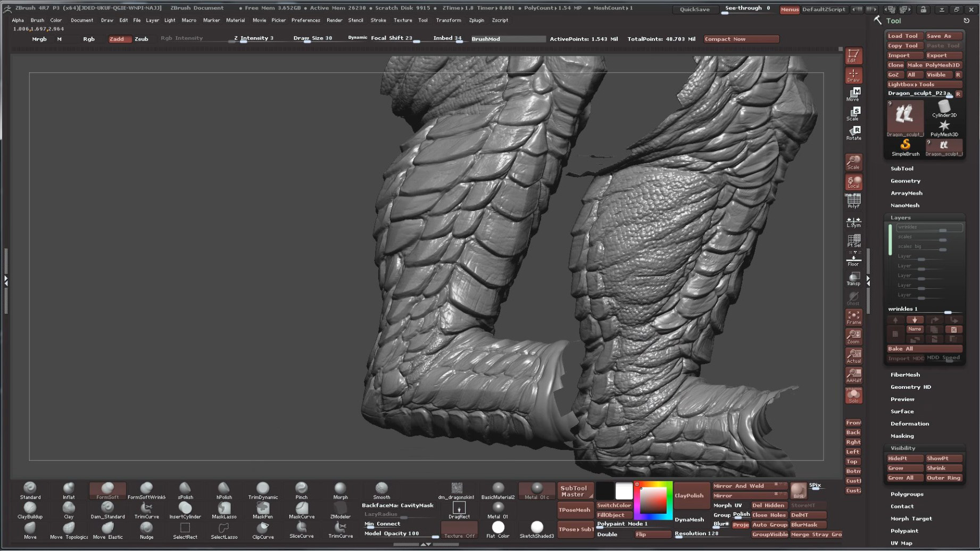This screenshot has height=551, width=980.
Task: Collapse the Layers section
Action: [901, 218]
